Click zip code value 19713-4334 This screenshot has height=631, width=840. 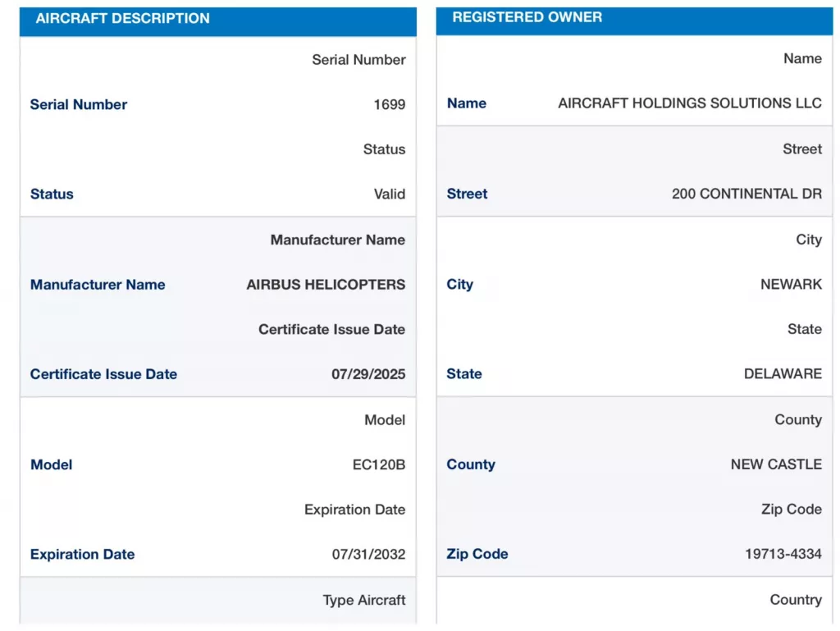coord(783,553)
